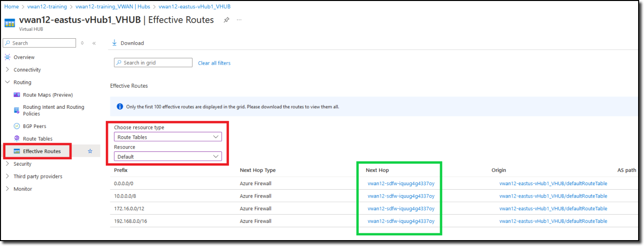Expand the Security section
The image size is (644, 246).
click(7, 164)
